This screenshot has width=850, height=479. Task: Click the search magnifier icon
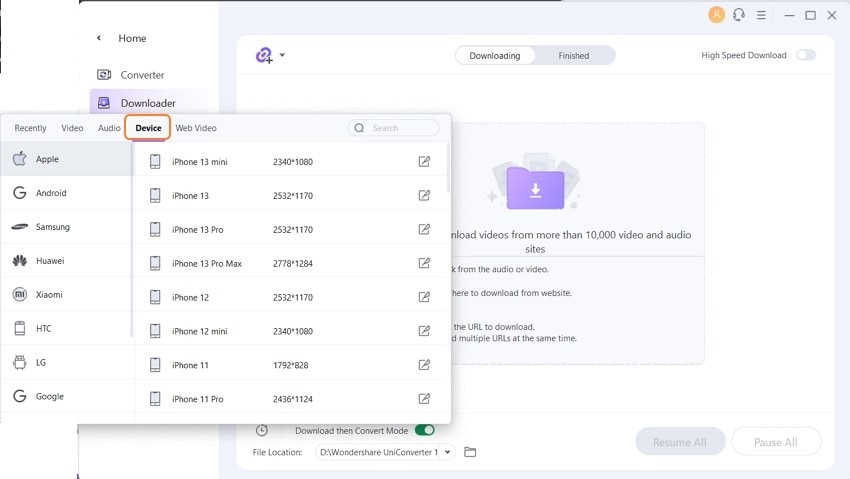(x=359, y=128)
